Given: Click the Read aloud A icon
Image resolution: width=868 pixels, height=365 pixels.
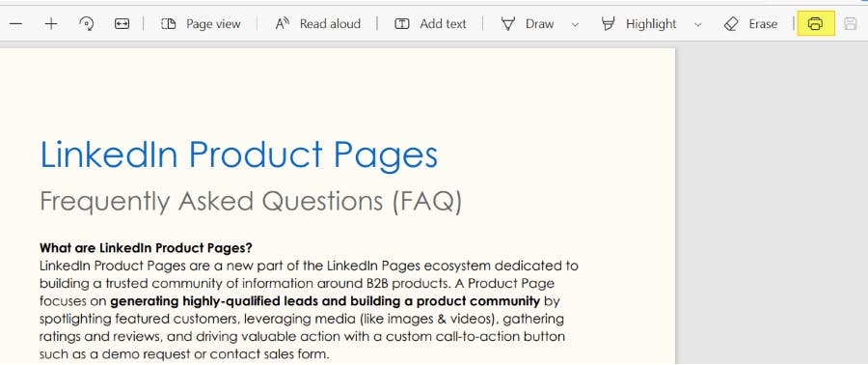Looking at the screenshot, I should pos(283,24).
